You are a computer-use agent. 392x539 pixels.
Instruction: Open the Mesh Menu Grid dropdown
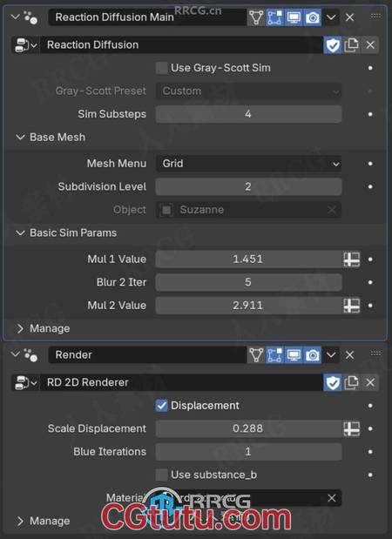coord(248,164)
